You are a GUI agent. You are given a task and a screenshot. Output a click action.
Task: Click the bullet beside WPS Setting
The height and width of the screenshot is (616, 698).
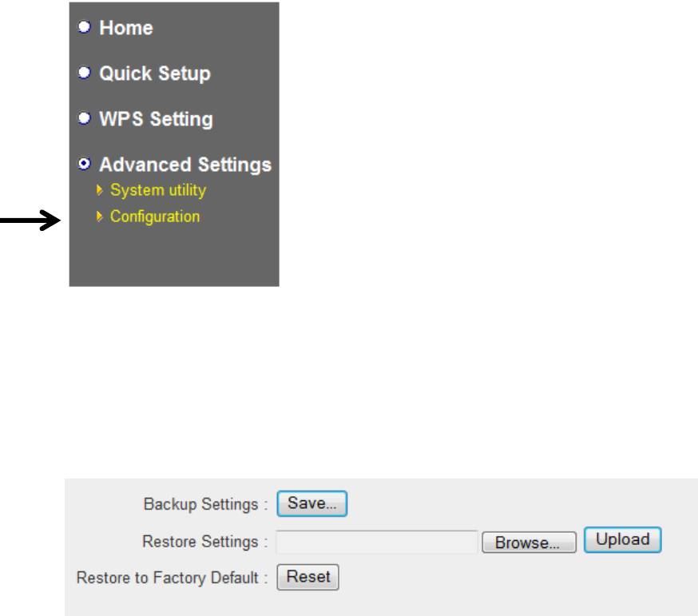coord(84,118)
